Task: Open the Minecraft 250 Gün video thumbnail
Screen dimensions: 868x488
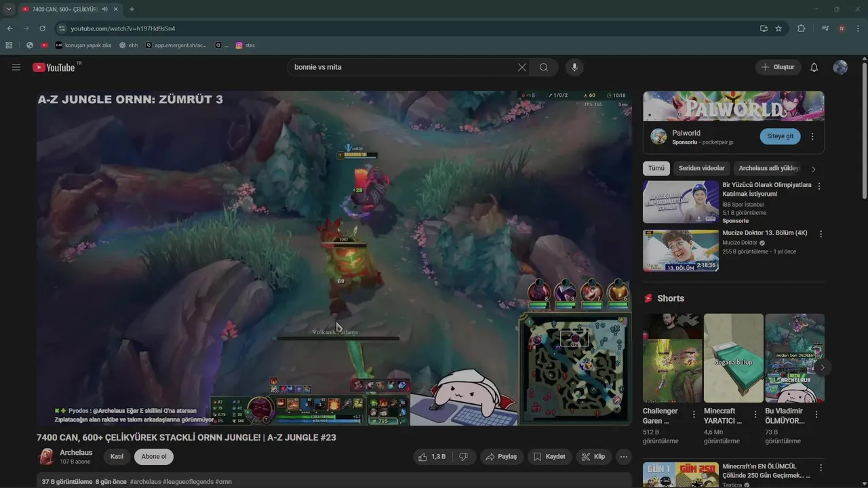Action: (x=681, y=475)
